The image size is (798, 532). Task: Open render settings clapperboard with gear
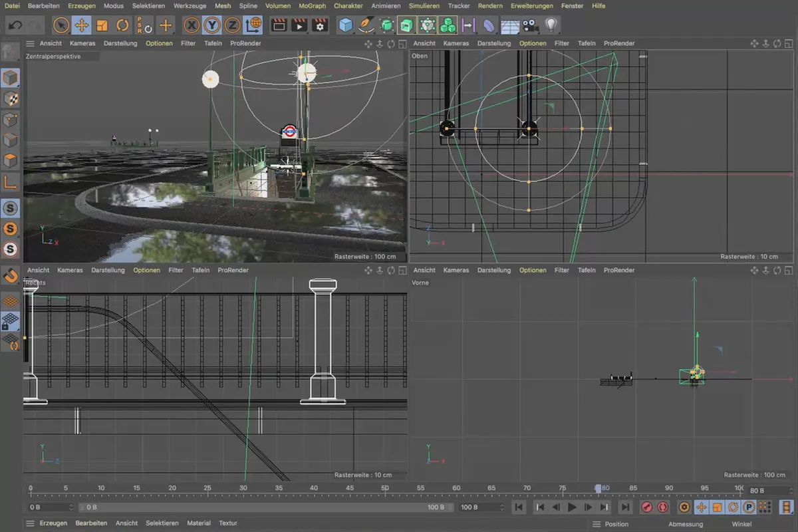point(321,25)
